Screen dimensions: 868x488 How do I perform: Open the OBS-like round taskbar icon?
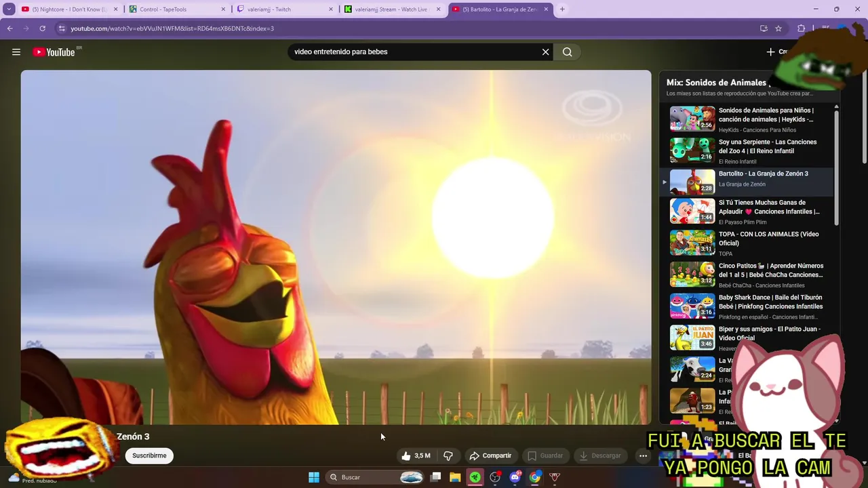pos(495,477)
